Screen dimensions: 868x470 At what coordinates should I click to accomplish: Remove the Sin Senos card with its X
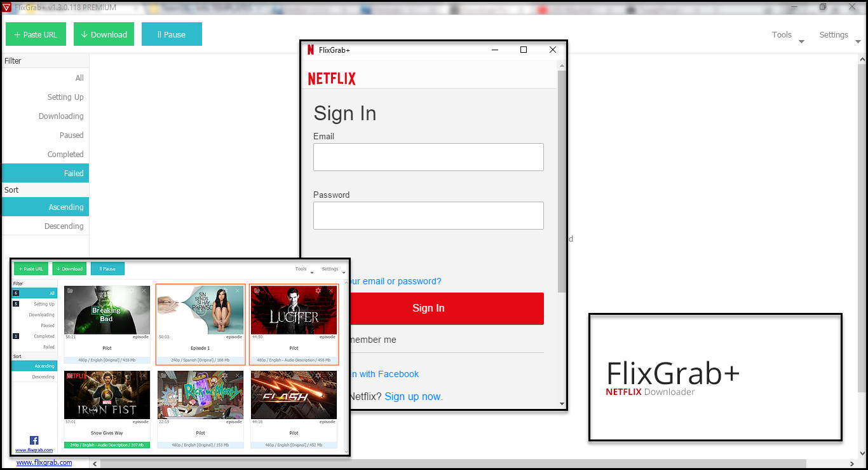tap(238, 291)
